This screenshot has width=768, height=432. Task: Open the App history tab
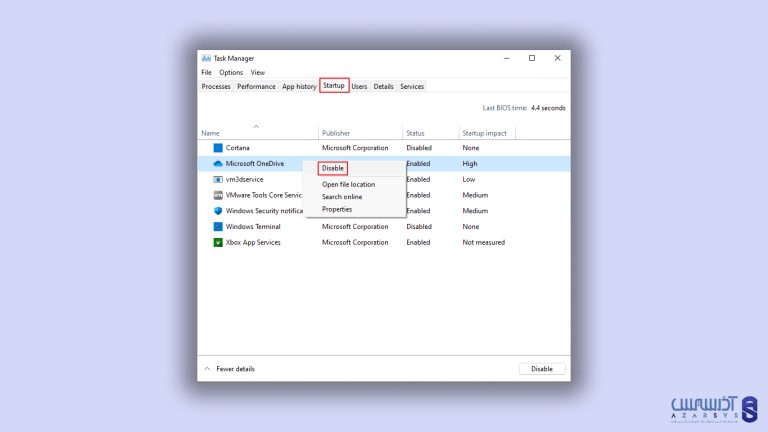[299, 87]
